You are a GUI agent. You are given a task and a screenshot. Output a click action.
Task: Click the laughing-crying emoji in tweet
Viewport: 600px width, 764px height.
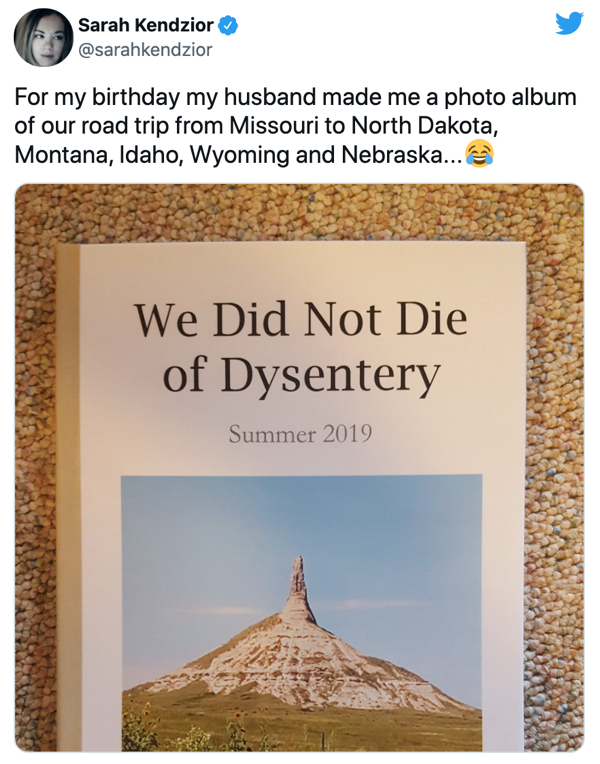pyautogui.click(x=479, y=155)
